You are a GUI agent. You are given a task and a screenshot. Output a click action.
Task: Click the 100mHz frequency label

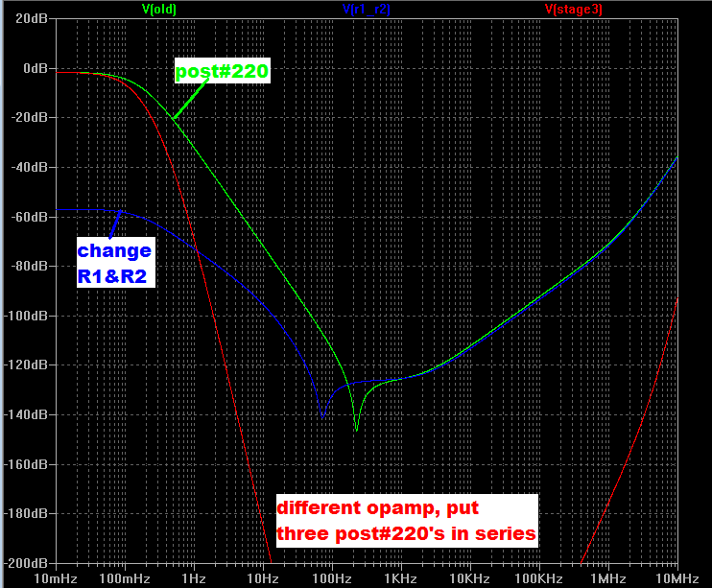(125, 579)
